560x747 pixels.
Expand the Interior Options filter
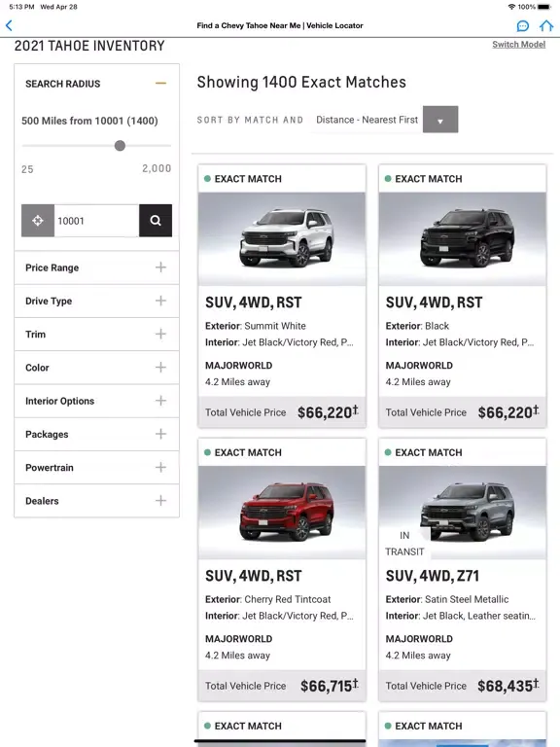tap(96, 401)
